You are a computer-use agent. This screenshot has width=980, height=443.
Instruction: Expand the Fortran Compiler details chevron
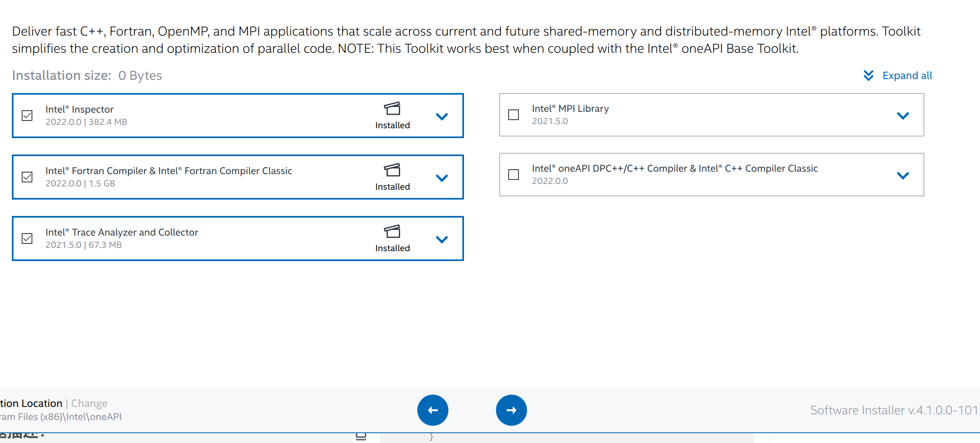[x=442, y=178]
